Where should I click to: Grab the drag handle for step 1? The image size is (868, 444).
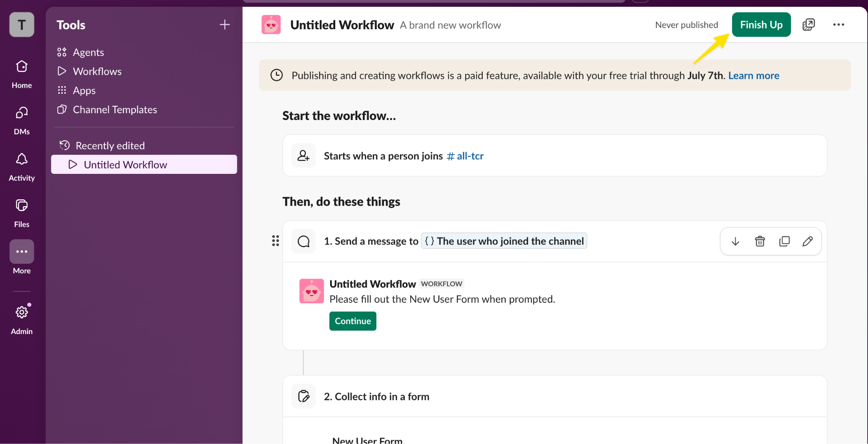(x=275, y=241)
